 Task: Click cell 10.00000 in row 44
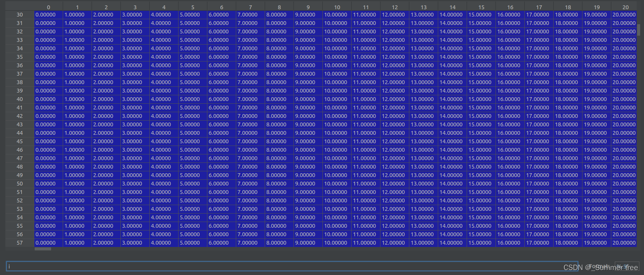point(337,133)
